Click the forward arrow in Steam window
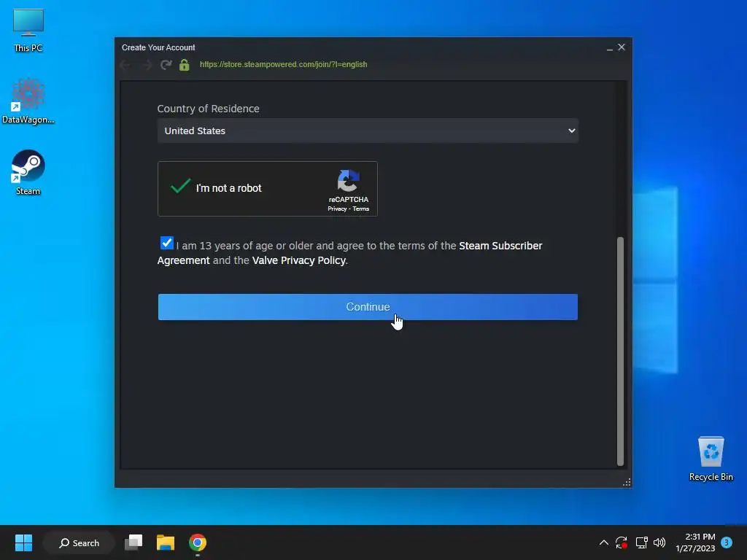 (x=147, y=65)
